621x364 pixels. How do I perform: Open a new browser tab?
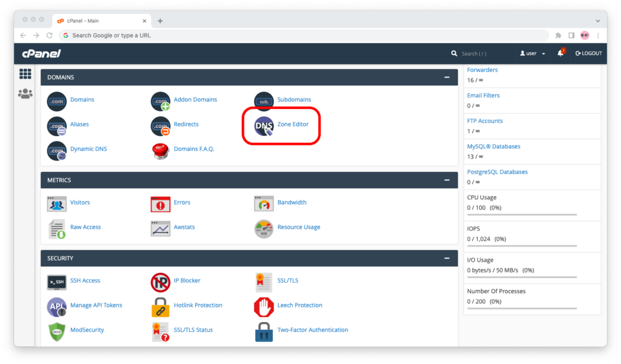pos(160,21)
